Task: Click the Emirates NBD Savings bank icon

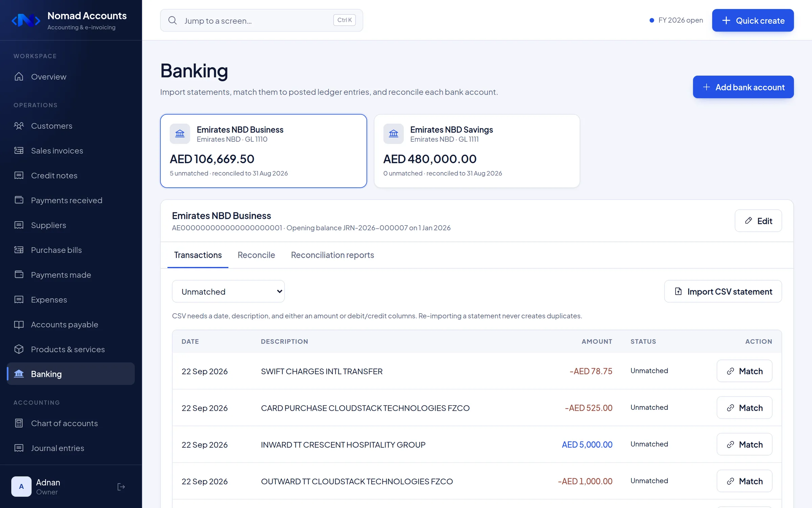Action: [393, 134]
